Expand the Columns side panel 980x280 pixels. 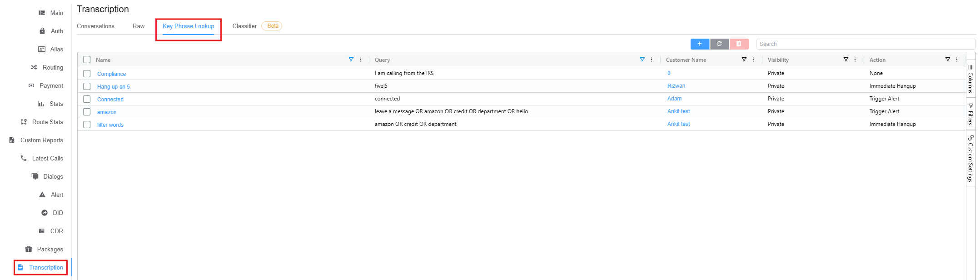(x=970, y=78)
